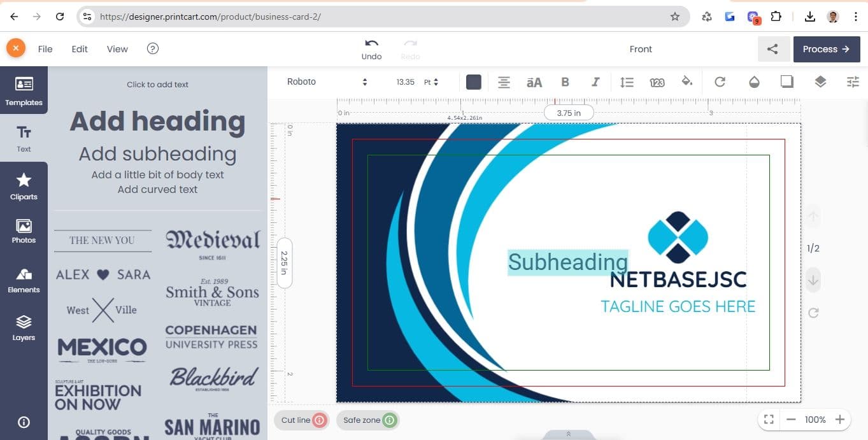Open the fill color paint bucket
The image size is (868, 440).
coord(687,82)
